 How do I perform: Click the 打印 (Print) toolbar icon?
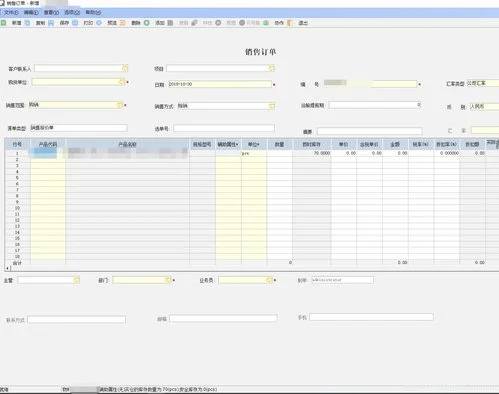pyautogui.click(x=75, y=23)
